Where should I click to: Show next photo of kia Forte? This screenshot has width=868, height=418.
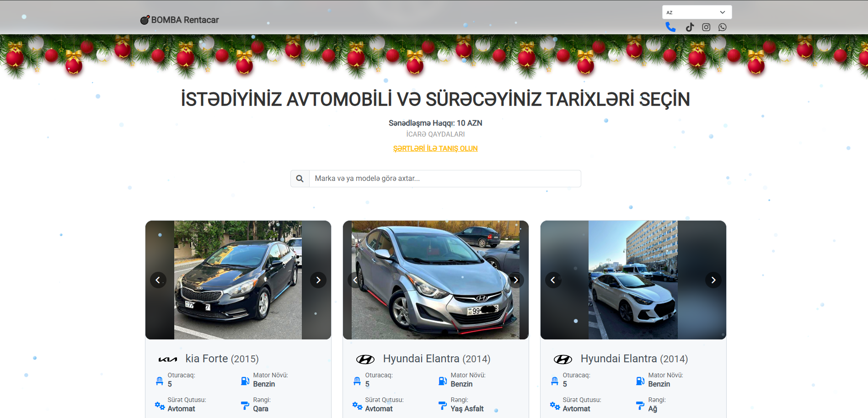pos(318,280)
